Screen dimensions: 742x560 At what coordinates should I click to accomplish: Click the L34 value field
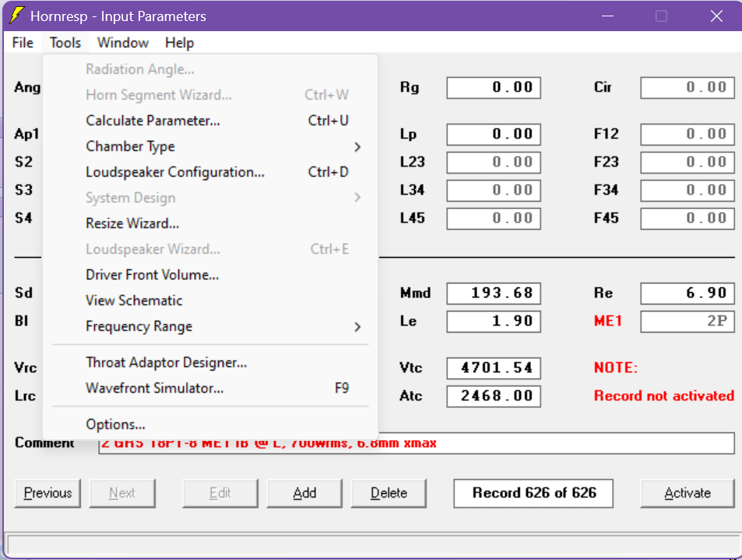[494, 190]
